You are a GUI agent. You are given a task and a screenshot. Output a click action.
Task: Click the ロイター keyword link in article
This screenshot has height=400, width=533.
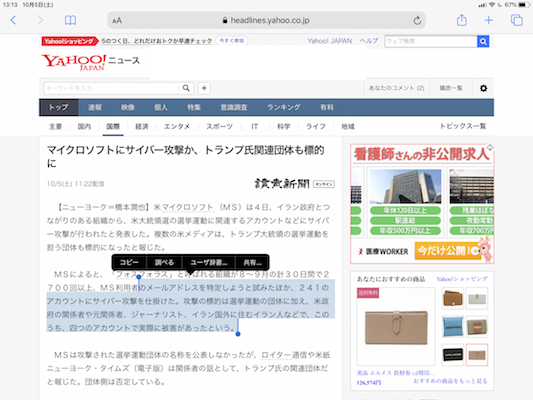tap(276, 355)
